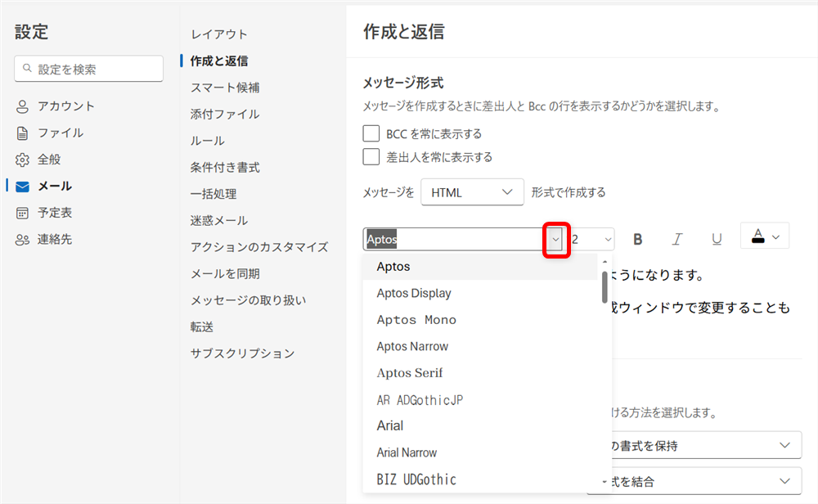Image resolution: width=818 pixels, height=504 pixels.
Task: Open the font color picker
Action: coord(765,236)
